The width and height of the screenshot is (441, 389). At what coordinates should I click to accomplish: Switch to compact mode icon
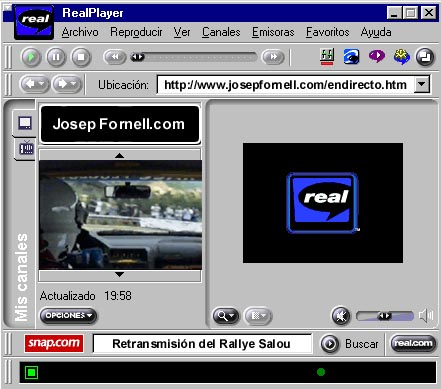point(425,57)
